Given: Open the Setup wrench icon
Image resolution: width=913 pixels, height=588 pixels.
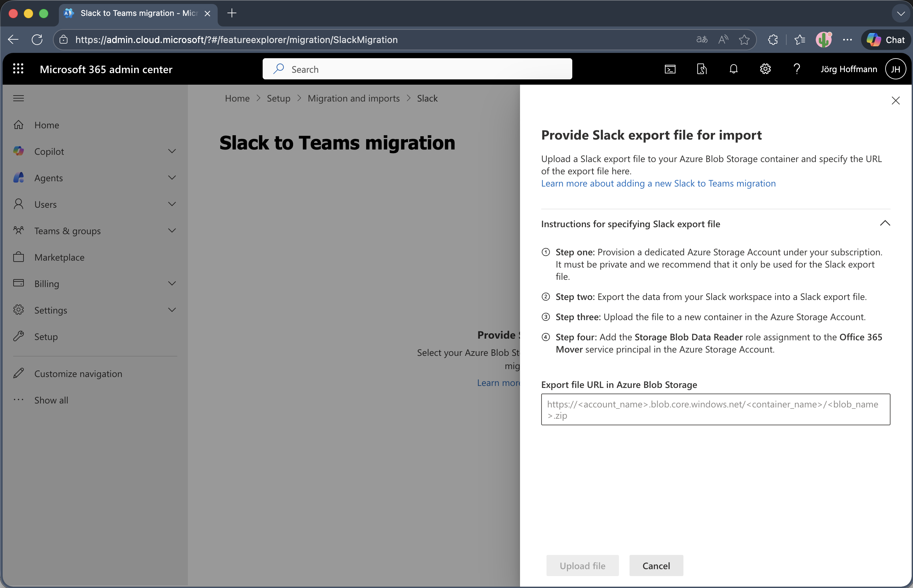Looking at the screenshot, I should point(18,336).
